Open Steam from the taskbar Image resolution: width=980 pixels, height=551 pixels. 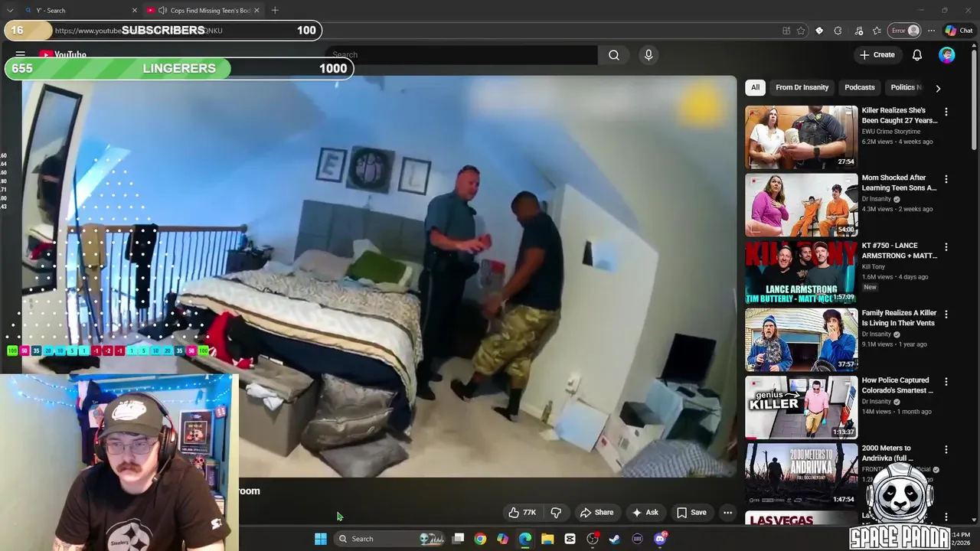pyautogui.click(x=615, y=539)
